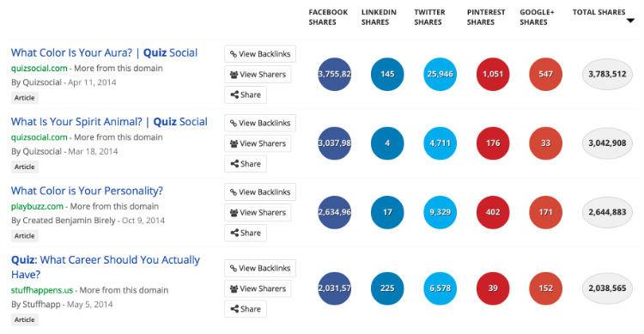Sort by Total Shares using the arrow
Image resolution: width=644 pixels, height=334 pixels.
(630, 21)
